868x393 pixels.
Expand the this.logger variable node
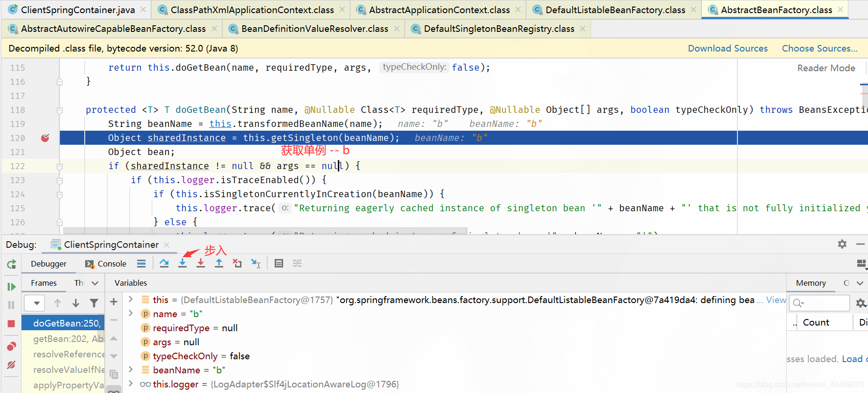(131, 384)
